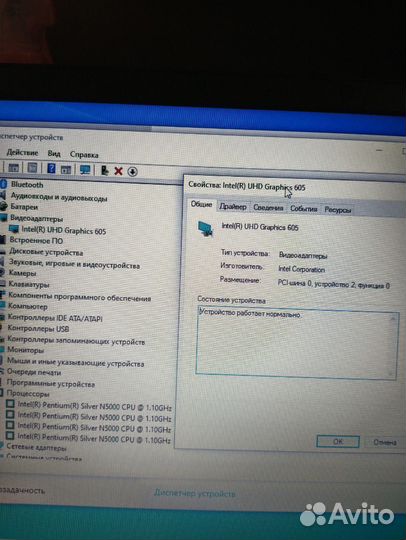Click the circled down-arrow toolbar icon

pyautogui.click(x=133, y=171)
